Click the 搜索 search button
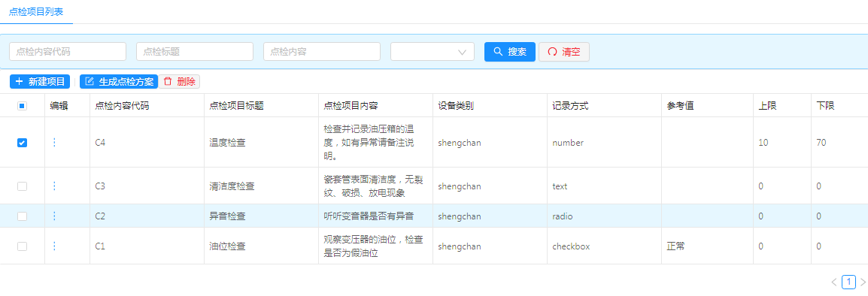The height and width of the screenshot is (296, 868). click(510, 51)
